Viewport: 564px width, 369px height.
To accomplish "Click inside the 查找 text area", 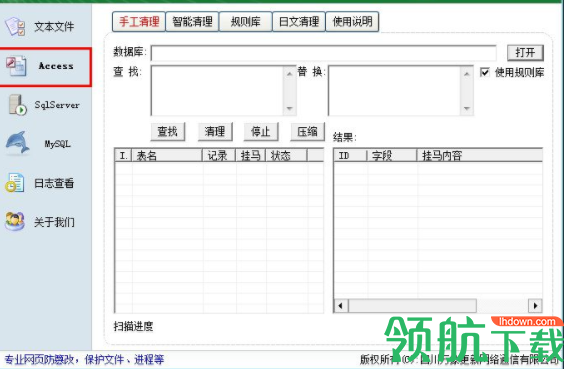I will point(217,91).
